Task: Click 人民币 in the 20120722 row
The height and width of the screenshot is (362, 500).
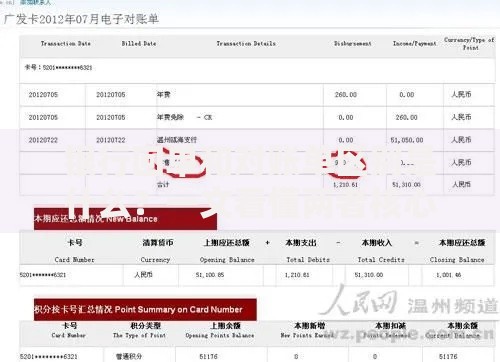Action: [x=461, y=140]
